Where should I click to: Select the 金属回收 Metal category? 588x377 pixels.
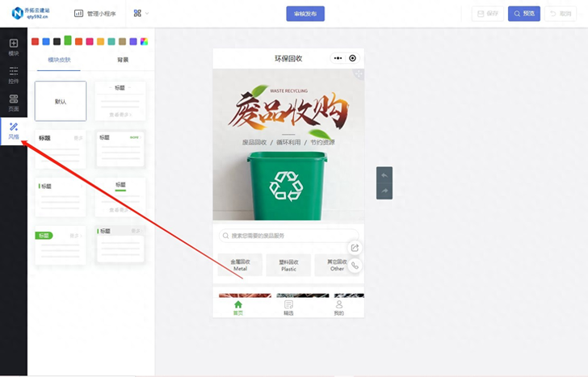240,265
